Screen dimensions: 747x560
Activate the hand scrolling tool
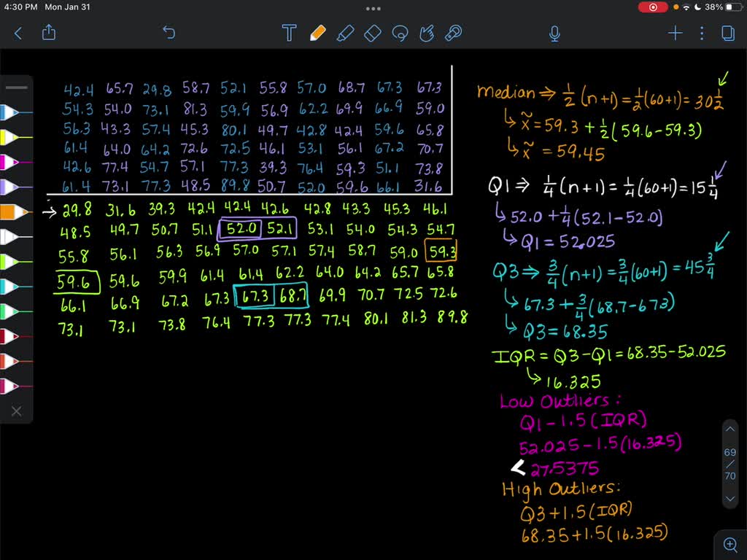(427, 33)
